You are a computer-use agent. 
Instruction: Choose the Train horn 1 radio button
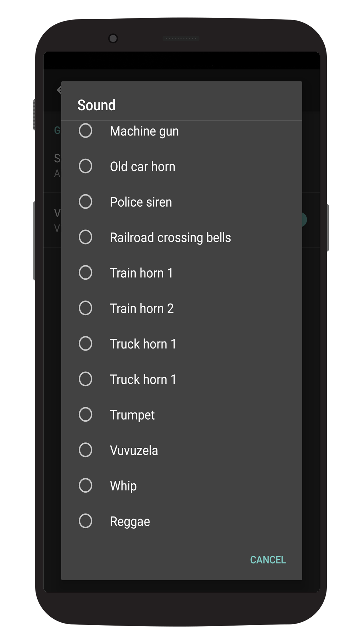pyautogui.click(x=85, y=273)
